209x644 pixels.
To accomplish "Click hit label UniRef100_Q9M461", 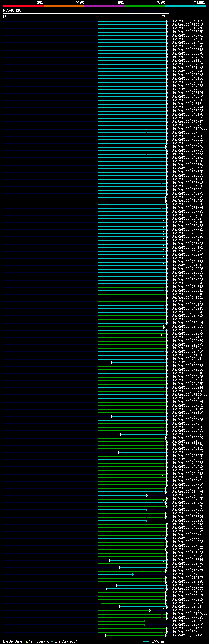I will tap(187, 42).
